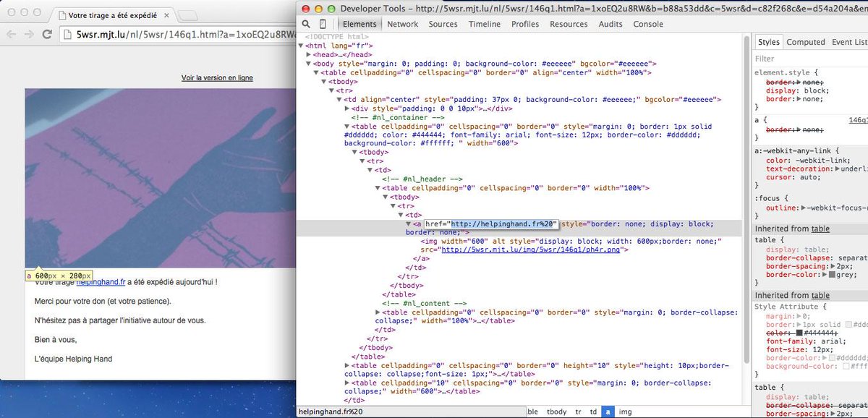
Task: Switch to the Network tab
Action: pos(402,24)
